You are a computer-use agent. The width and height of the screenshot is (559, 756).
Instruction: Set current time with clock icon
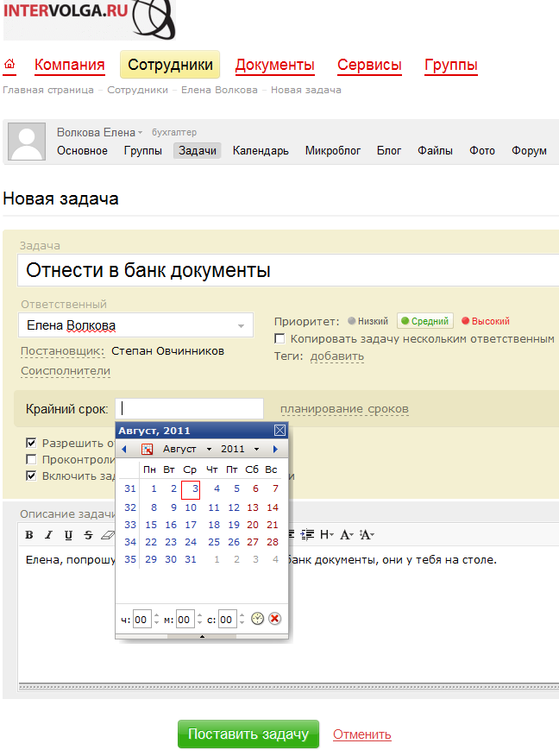click(257, 619)
